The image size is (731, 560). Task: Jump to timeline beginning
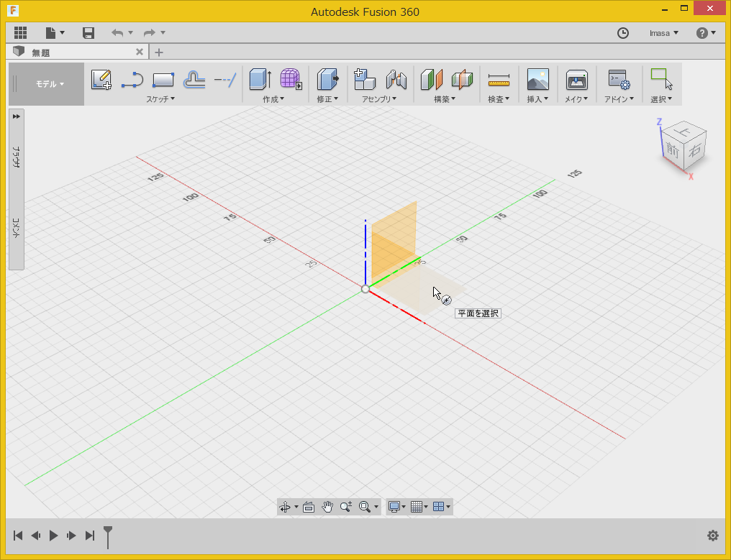[x=18, y=536]
